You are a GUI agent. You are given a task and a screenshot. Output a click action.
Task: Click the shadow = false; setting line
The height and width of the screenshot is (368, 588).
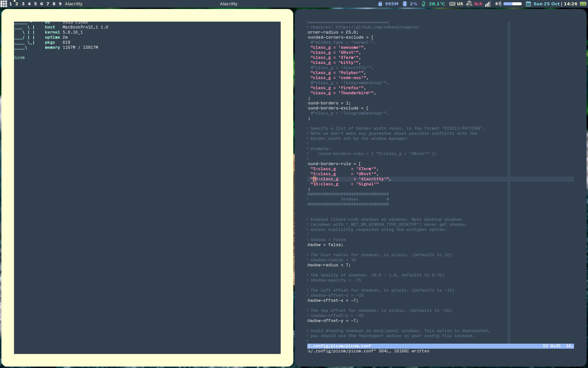coord(325,245)
